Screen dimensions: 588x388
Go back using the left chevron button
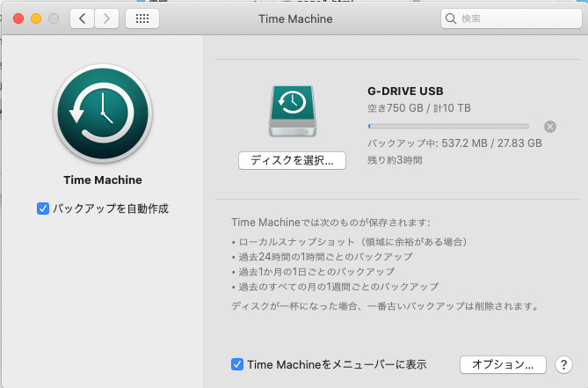click(x=82, y=18)
